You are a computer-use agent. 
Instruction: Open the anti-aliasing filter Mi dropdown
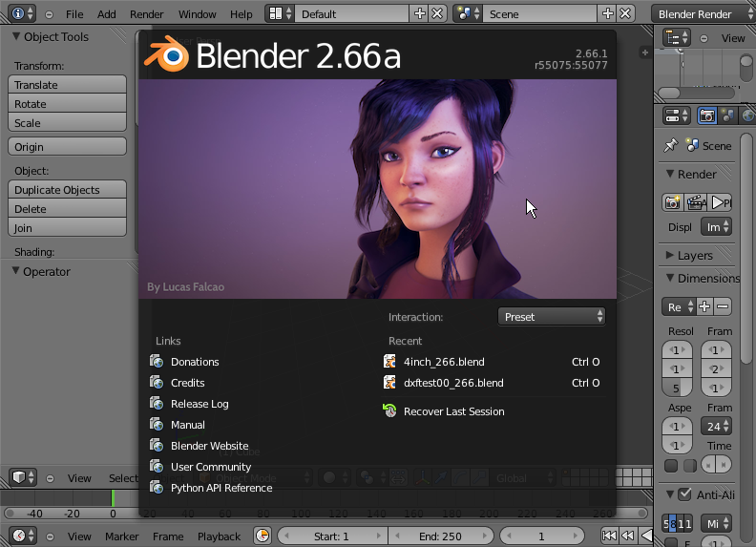(x=716, y=523)
